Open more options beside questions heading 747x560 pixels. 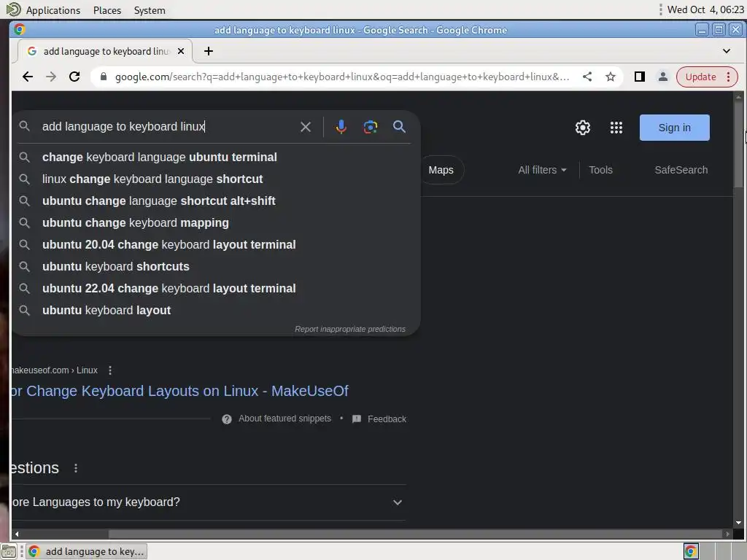click(76, 468)
